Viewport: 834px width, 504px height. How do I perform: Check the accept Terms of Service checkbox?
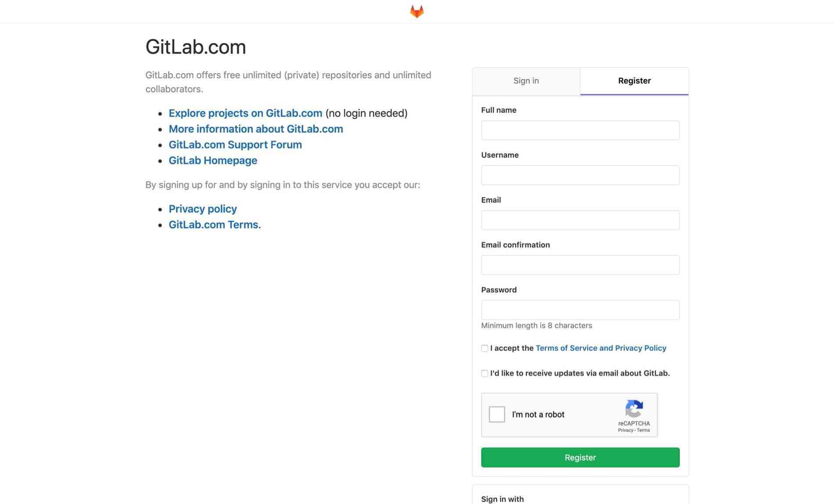coord(485,348)
